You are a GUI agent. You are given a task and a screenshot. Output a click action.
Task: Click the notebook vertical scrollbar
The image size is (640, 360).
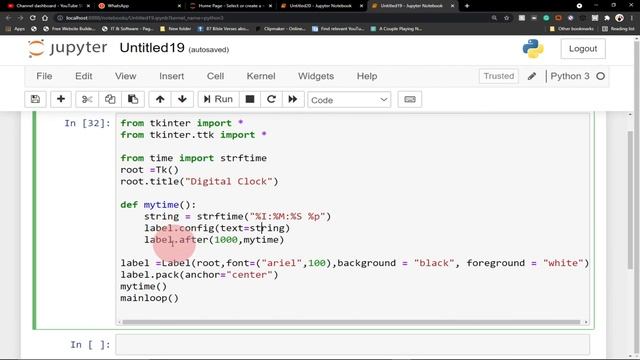coord(631,200)
